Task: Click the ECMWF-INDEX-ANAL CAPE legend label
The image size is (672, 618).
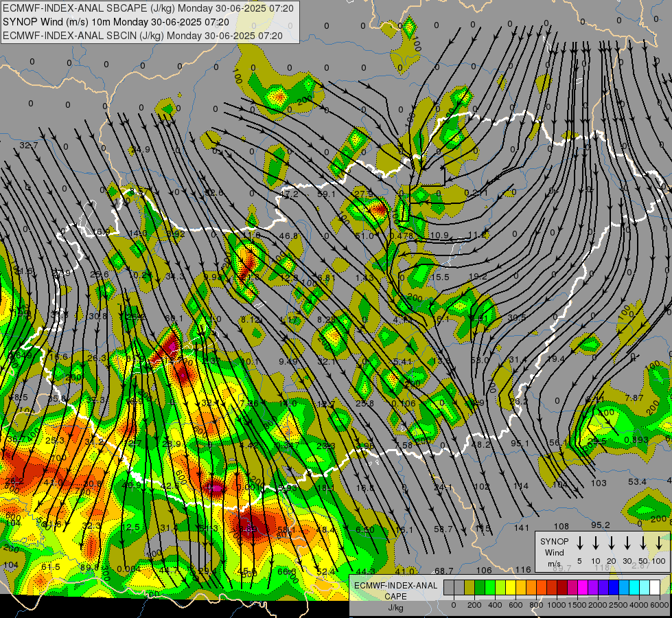Action: click(x=395, y=591)
